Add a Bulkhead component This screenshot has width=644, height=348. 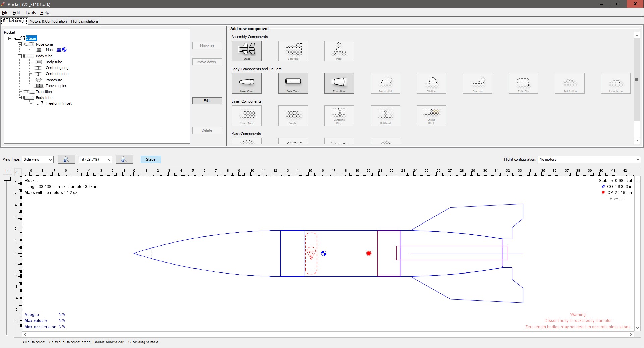pyautogui.click(x=385, y=115)
